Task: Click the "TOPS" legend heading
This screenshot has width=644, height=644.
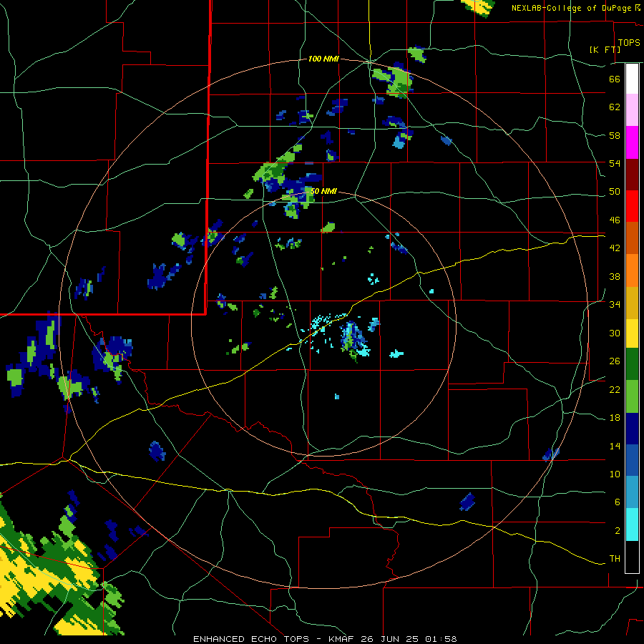Action: (629, 43)
